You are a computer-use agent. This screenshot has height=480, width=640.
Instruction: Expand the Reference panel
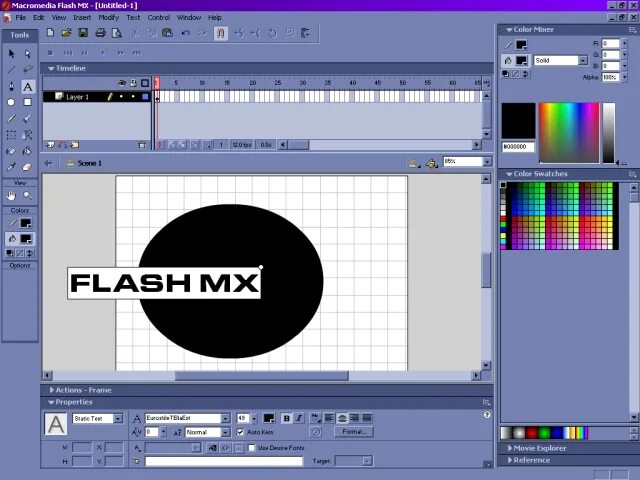[x=510, y=460]
